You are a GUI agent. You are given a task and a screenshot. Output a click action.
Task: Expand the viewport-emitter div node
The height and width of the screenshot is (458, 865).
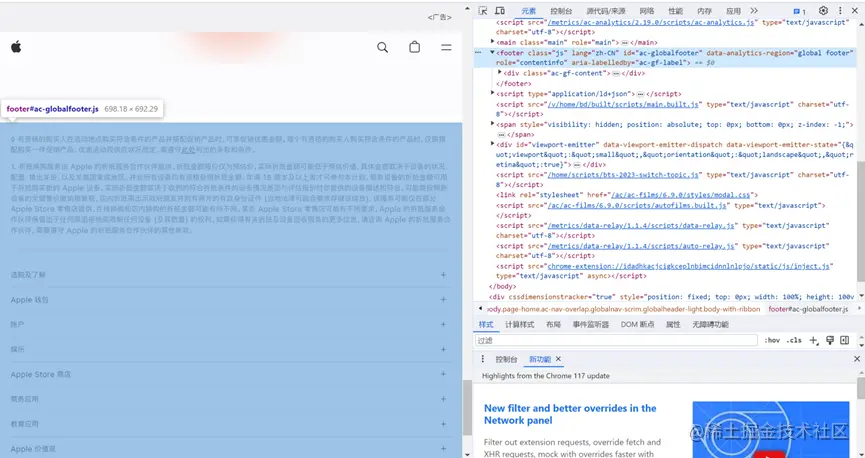point(493,144)
